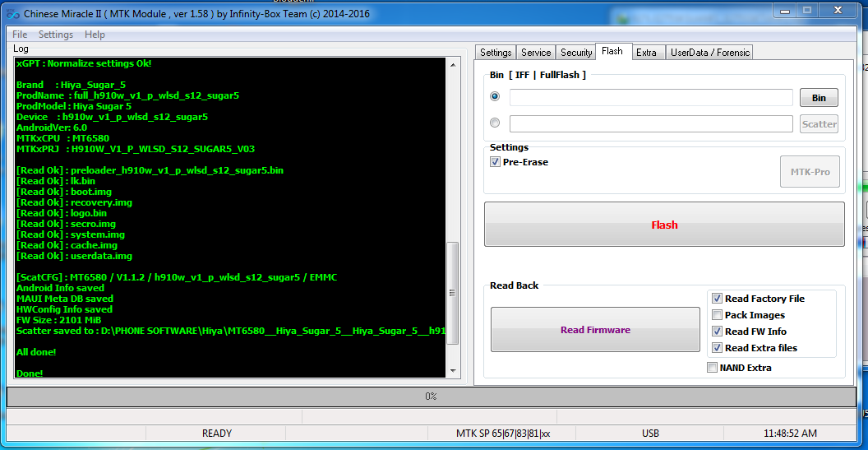The image size is (868, 450).
Task: Toggle Read Extra files checkbox
Action: (x=717, y=348)
